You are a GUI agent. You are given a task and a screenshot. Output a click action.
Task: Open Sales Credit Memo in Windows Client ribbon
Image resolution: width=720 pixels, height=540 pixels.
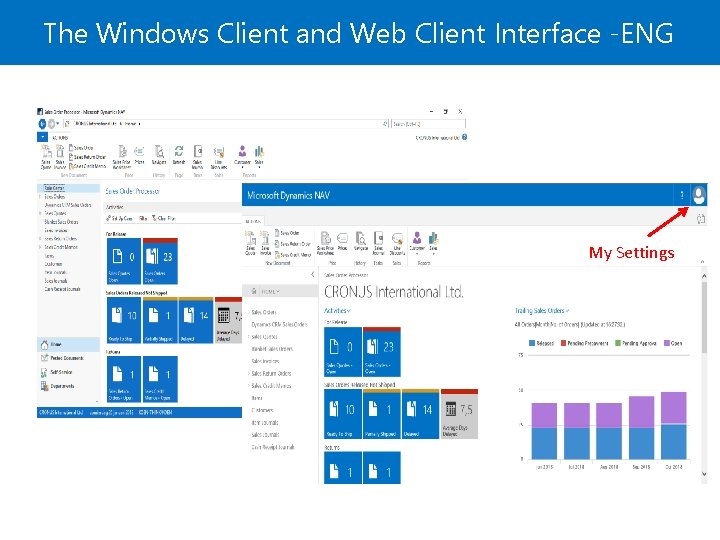pos(88,166)
